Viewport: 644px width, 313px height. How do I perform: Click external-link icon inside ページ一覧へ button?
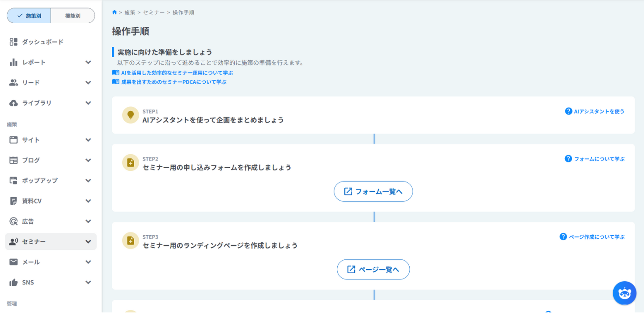click(x=351, y=270)
